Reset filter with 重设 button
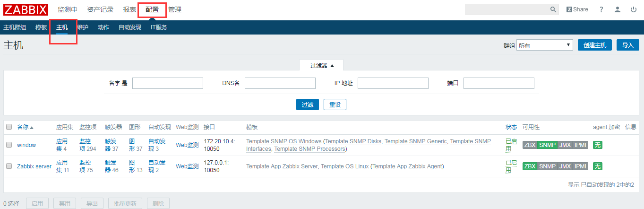 click(335, 104)
